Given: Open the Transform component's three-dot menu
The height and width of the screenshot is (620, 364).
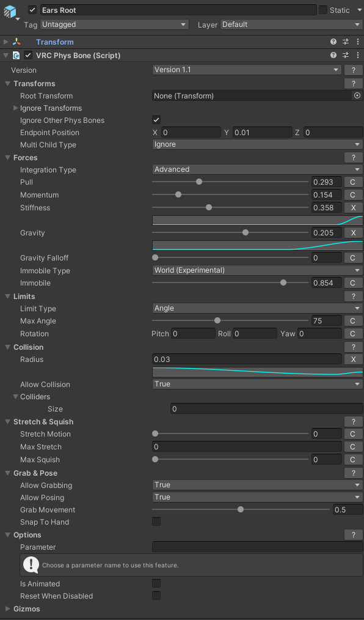Looking at the screenshot, I should [x=358, y=42].
